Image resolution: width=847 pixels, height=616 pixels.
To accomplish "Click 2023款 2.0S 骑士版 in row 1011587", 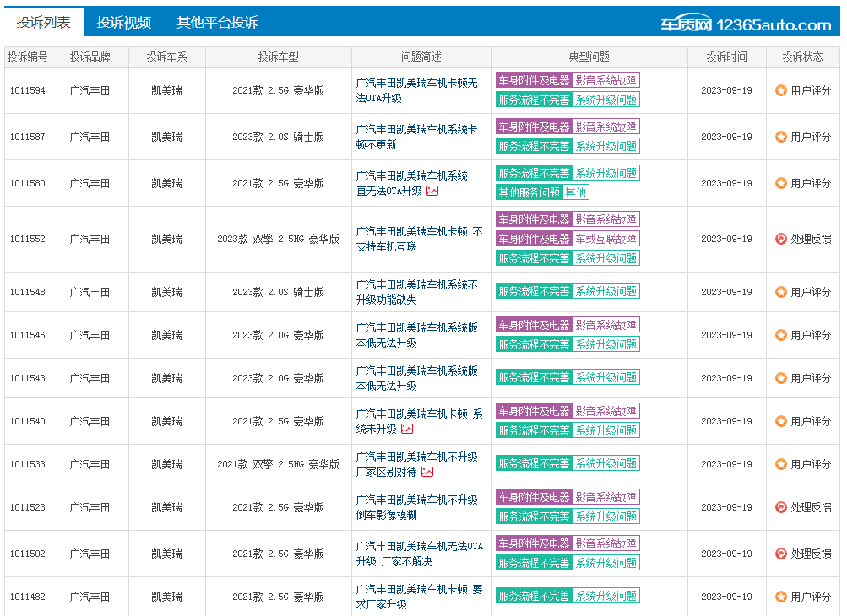I will click(x=278, y=137).
